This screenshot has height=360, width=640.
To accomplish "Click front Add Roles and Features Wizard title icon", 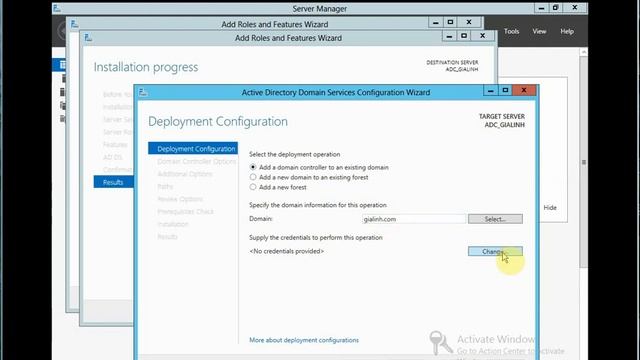I will pos(88,38).
